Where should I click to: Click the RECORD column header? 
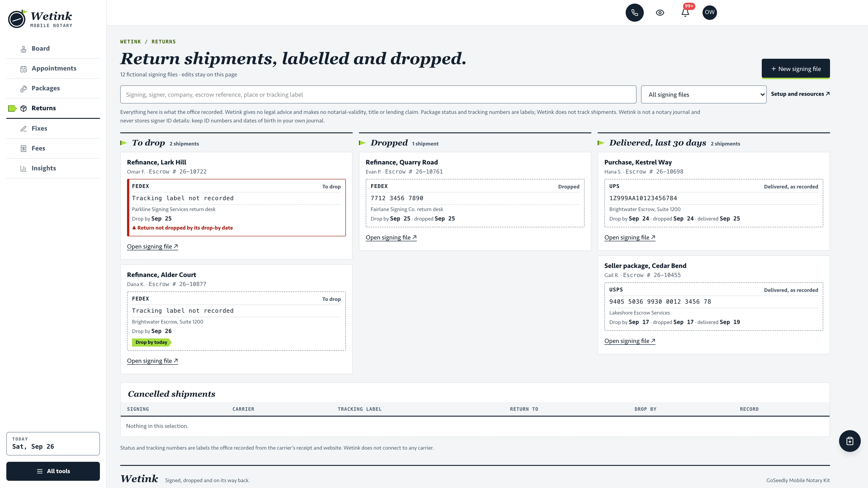749,409
